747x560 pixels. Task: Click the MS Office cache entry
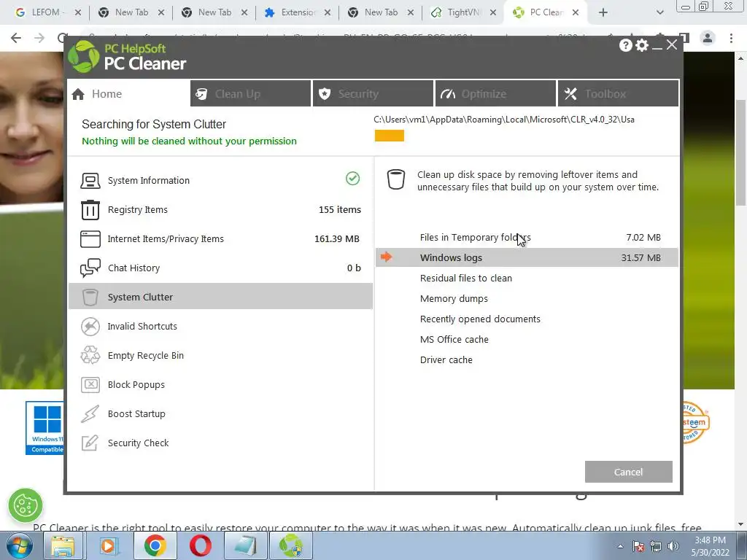tap(527, 340)
